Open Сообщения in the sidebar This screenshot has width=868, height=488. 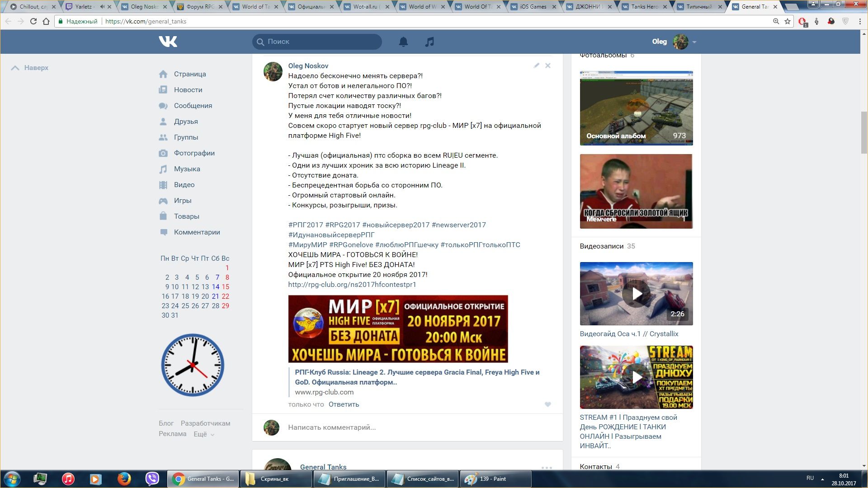coord(193,106)
